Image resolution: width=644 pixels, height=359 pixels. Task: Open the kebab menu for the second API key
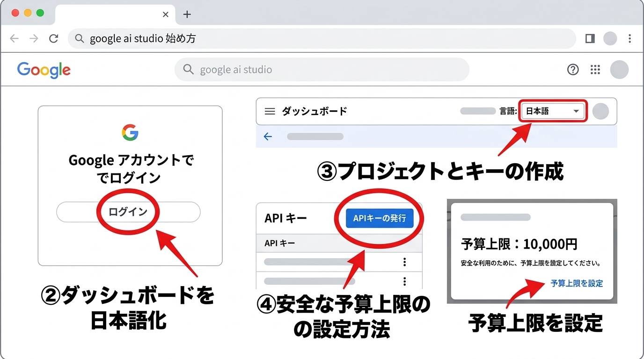click(404, 281)
